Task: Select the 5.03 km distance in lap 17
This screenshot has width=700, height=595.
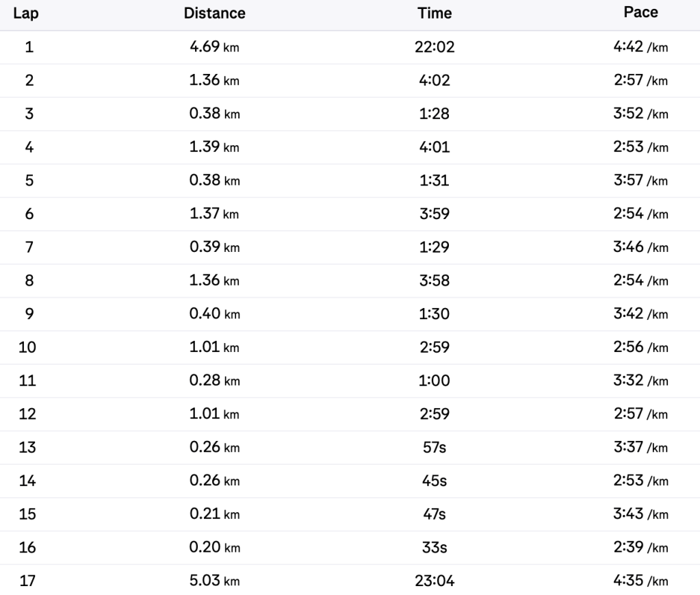Action: point(215,581)
